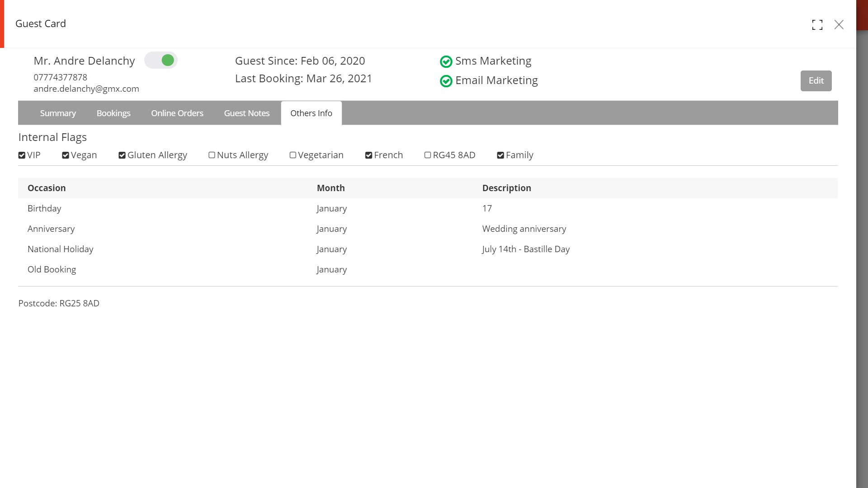868x488 pixels.
Task: Click the Occasion column header
Action: pyautogui.click(x=47, y=188)
